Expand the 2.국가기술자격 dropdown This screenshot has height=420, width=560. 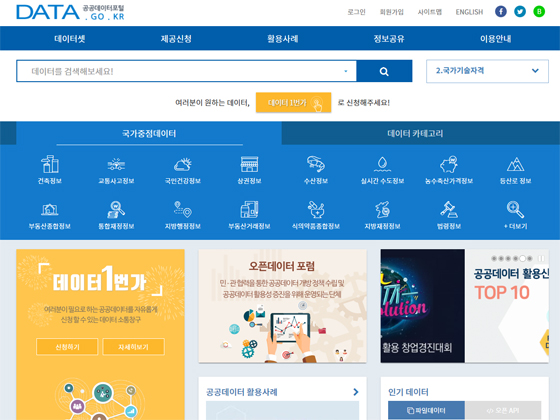(x=487, y=71)
